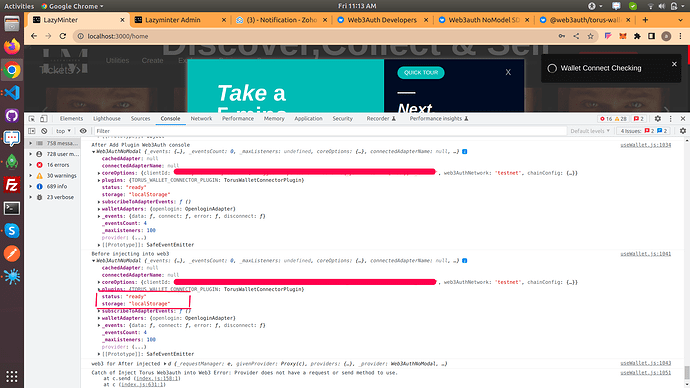Go back in browser history
This screenshot has height=388, width=690.
34,36
